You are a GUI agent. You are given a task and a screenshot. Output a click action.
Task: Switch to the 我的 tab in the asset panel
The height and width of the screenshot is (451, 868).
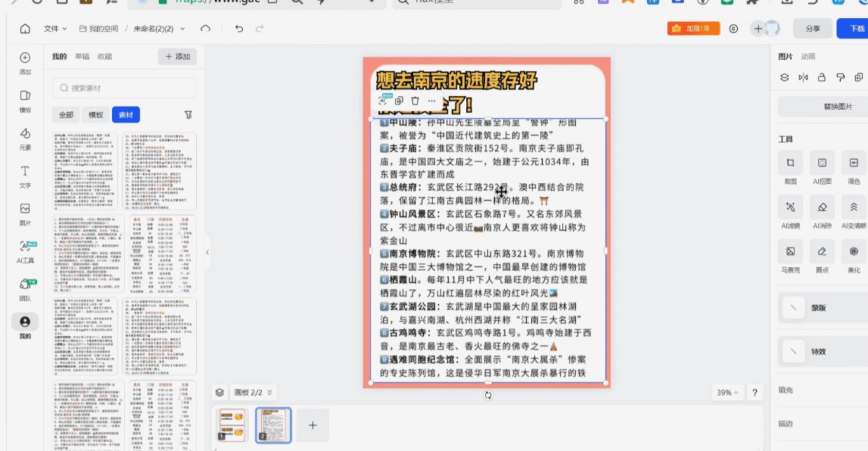pos(59,57)
